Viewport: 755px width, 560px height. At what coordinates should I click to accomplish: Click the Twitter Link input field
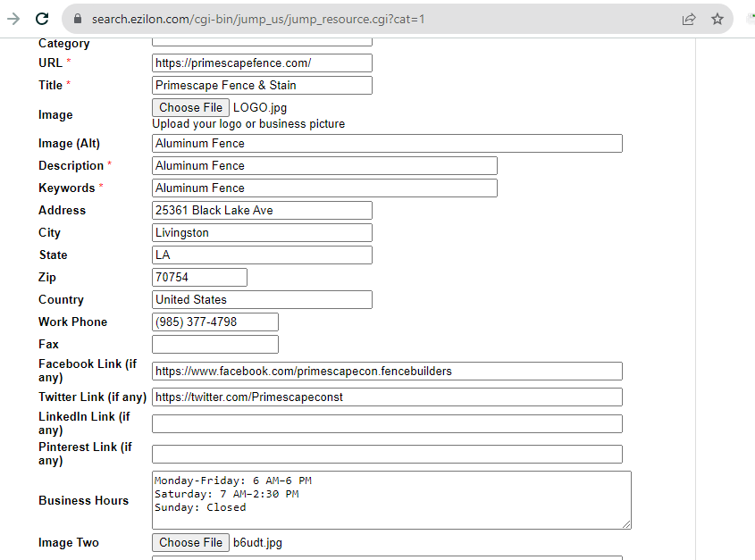coord(387,397)
